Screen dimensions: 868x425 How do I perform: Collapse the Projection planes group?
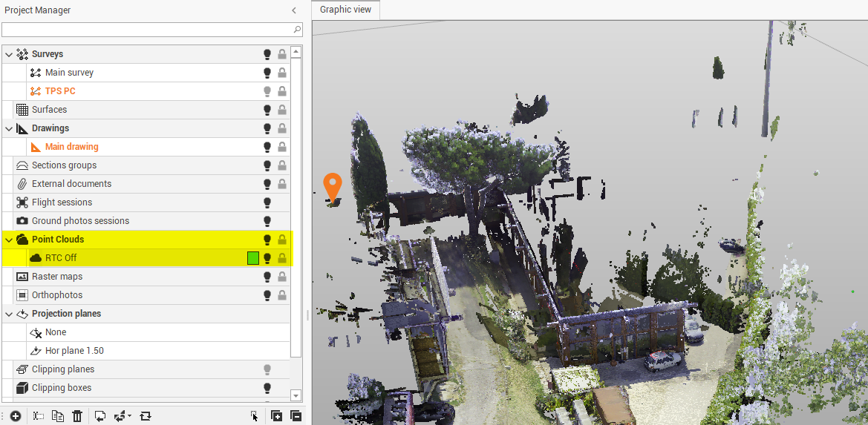[9, 314]
